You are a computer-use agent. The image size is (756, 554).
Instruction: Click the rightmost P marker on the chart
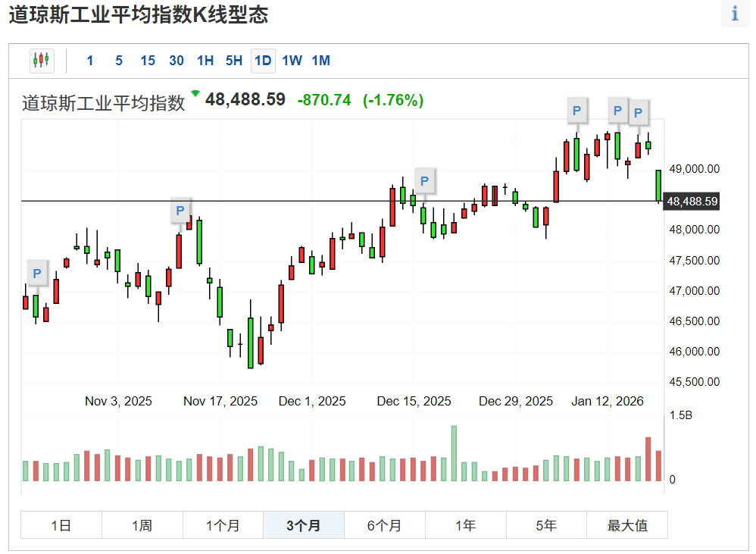639,113
